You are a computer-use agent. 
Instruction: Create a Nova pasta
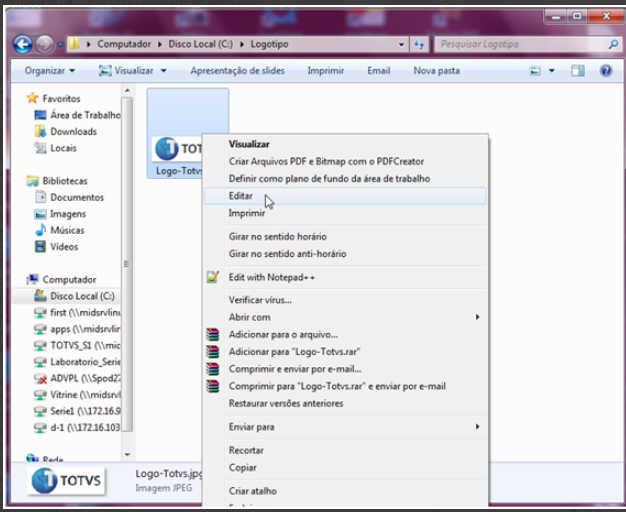[436, 71]
